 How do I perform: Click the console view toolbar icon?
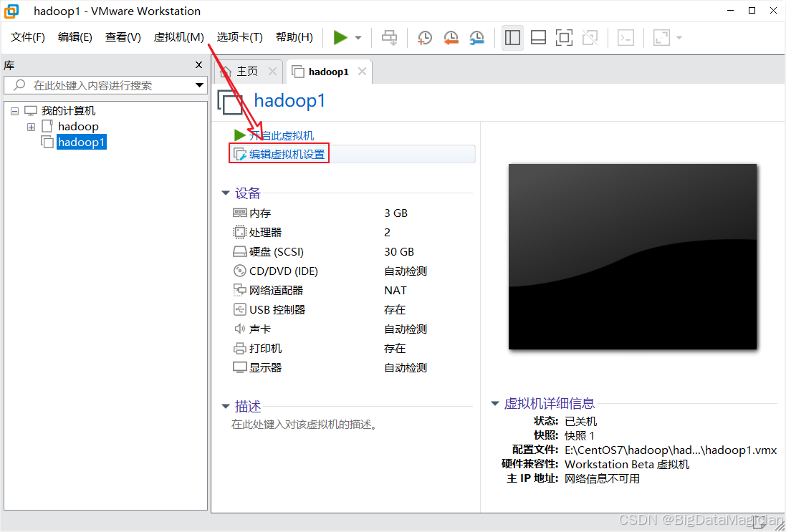coord(626,37)
